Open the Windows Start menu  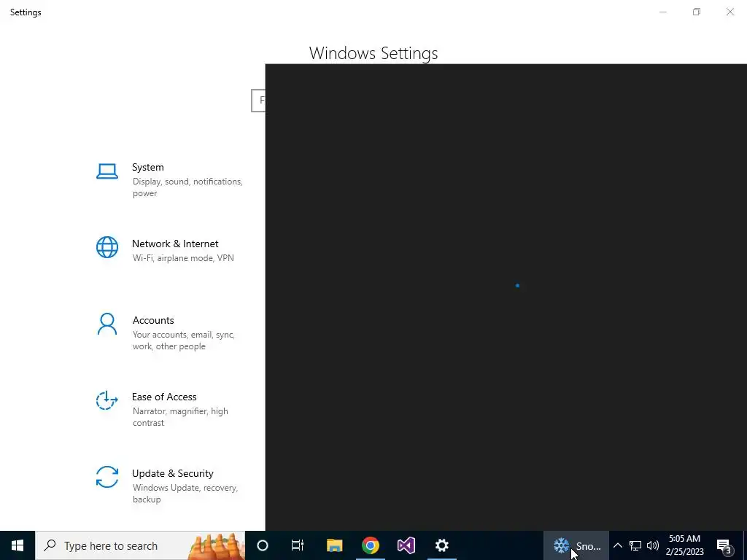click(x=18, y=545)
